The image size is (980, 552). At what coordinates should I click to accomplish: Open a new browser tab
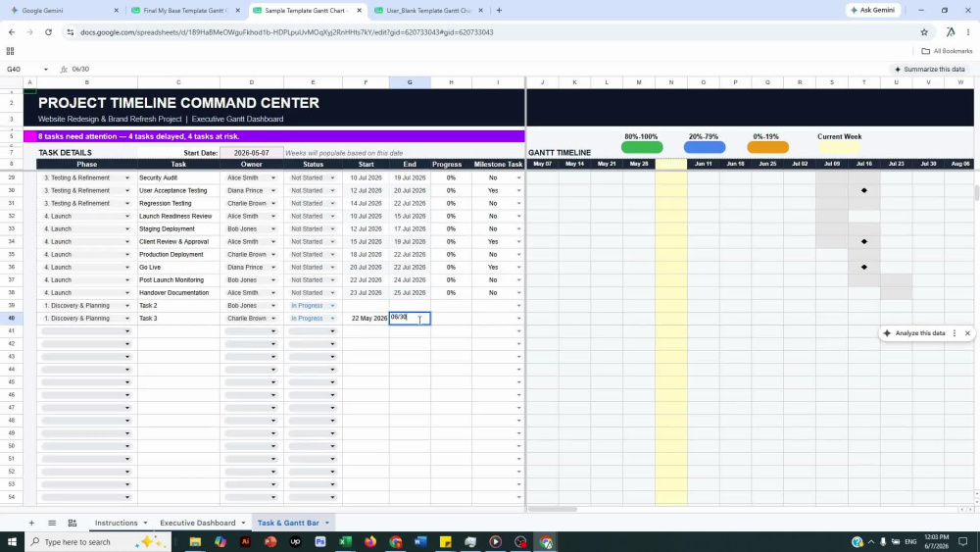click(499, 10)
